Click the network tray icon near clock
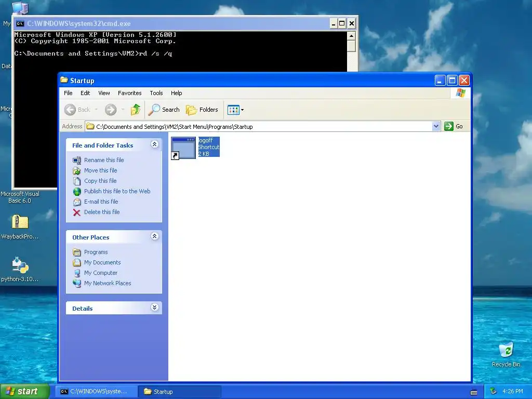 [x=493, y=392]
